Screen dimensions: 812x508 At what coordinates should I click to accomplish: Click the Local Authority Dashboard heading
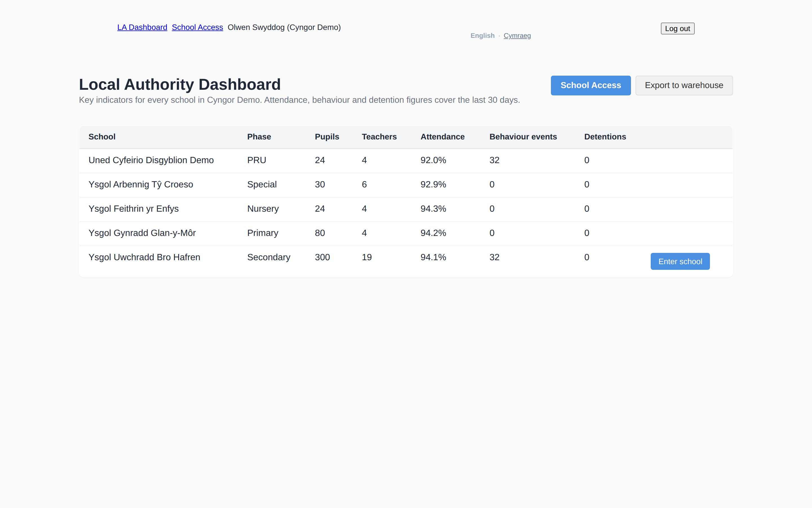tap(180, 84)
